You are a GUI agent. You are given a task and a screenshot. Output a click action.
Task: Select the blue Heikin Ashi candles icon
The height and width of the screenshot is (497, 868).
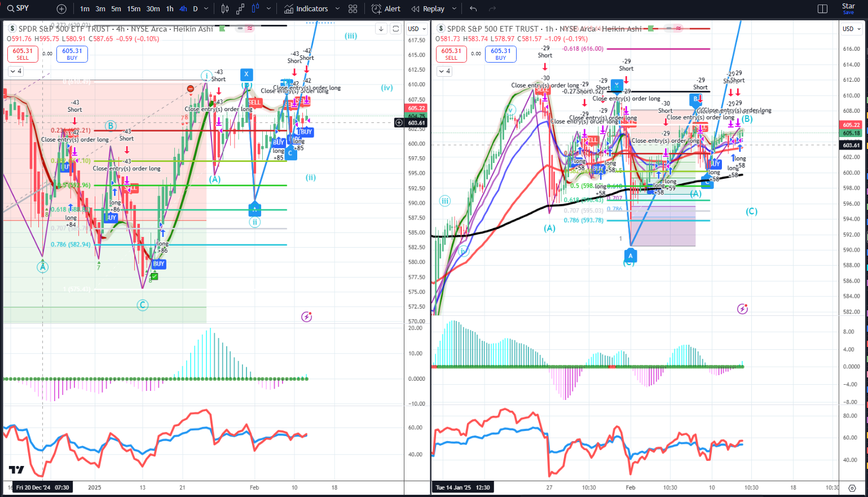tap(255, 9)
